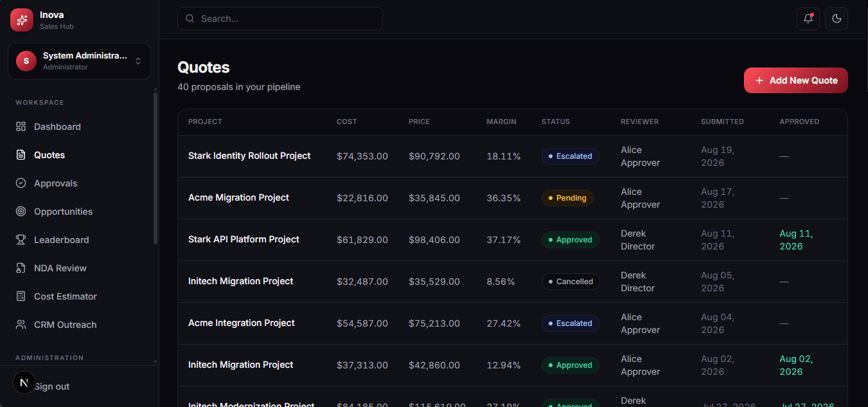Click the Cost Estimator calculator icon

point(21,296)
